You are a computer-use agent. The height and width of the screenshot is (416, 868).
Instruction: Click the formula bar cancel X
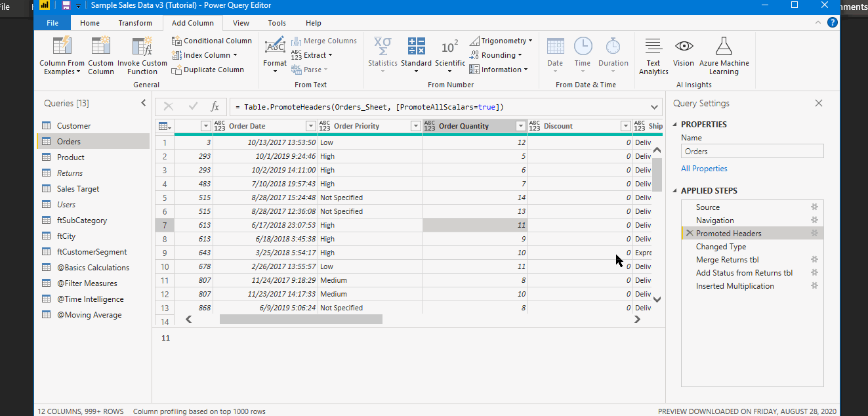pyautogui.click(x=169, y=106)
